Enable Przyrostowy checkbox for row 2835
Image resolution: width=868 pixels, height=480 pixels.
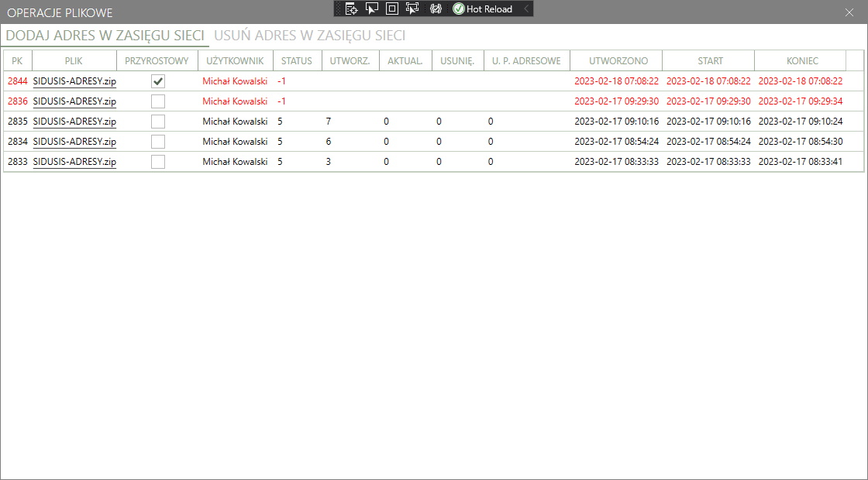click(158, 121)
